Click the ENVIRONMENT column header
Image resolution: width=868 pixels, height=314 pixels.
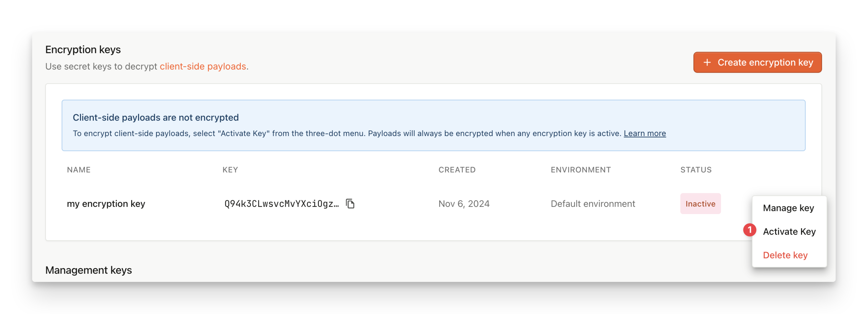pyautogui.click(x=581, y=170)
